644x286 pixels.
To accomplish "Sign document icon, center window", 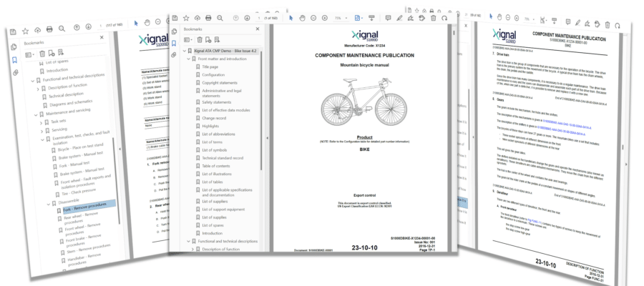I will click(410, 18).
